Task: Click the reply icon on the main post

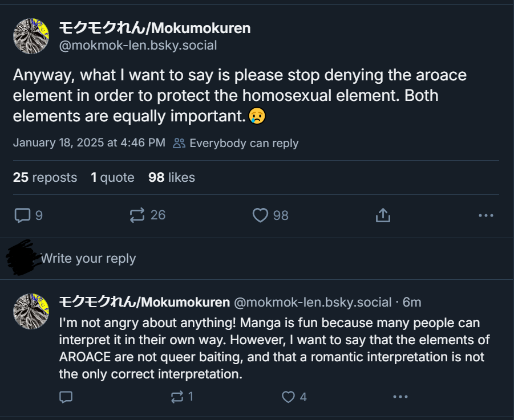Action: [22, 215]
